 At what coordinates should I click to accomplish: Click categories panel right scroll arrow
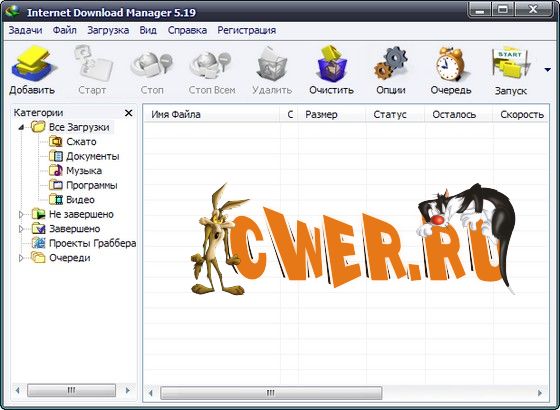(128, 390)
